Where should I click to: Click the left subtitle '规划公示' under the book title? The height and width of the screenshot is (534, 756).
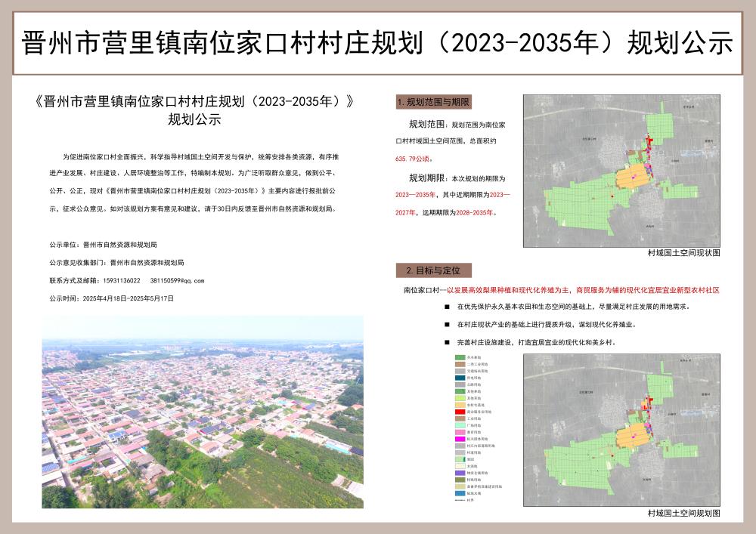click(194, 119)
